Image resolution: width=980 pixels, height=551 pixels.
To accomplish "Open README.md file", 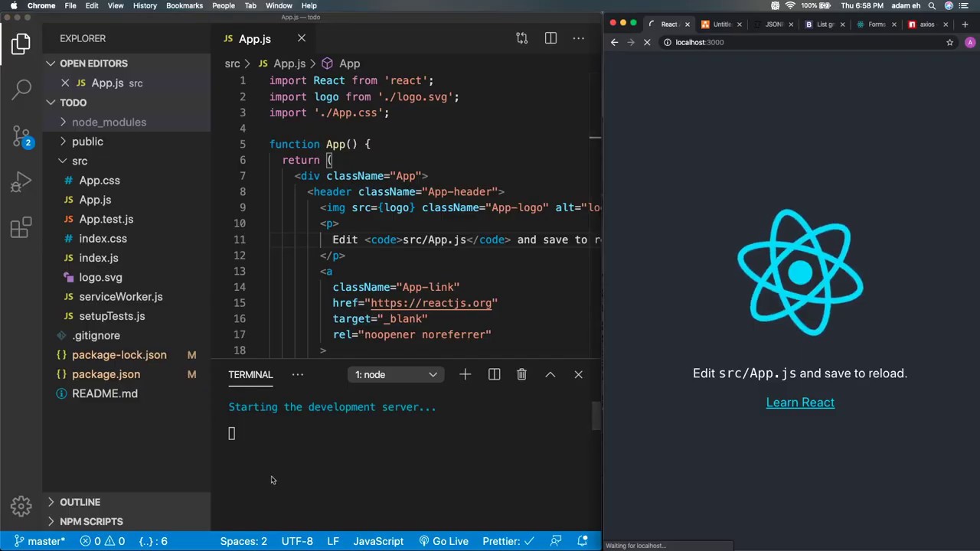I will [104, 393].
